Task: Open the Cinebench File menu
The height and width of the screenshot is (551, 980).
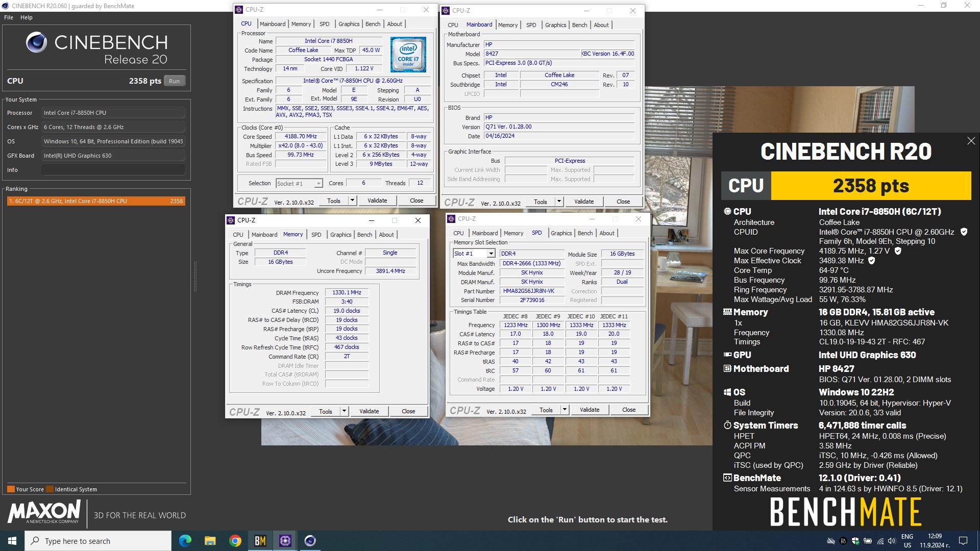Action: coord(9,17)
